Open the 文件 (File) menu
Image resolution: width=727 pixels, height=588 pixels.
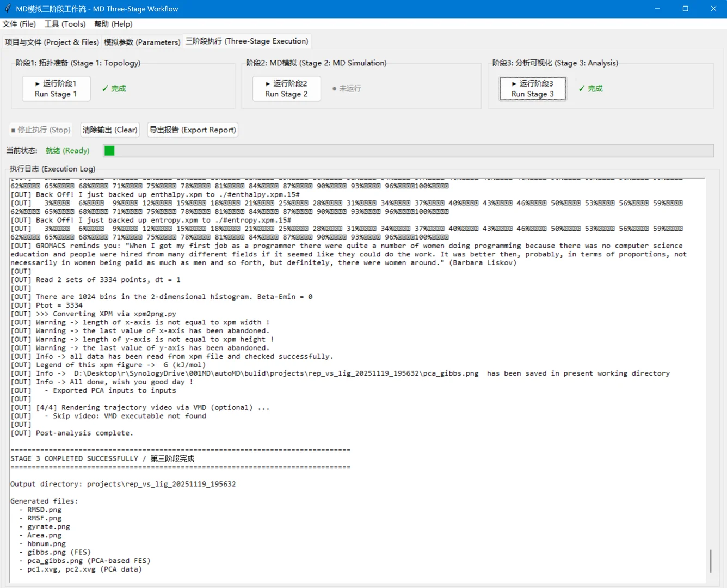(19, 24)
